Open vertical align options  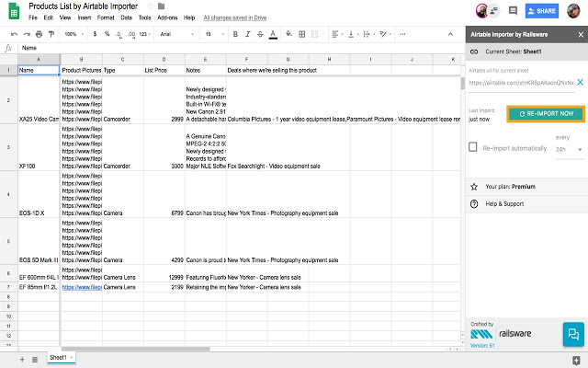point(352,34)
